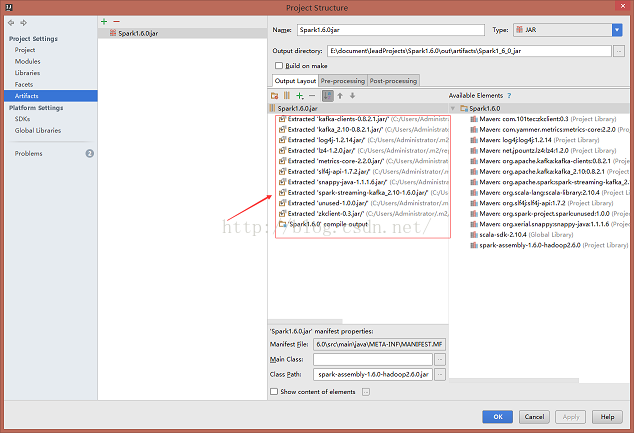
Task: Select Extracted snappy-java-1.1.1.6.jar entry
Action: click(x=364, y=182)
